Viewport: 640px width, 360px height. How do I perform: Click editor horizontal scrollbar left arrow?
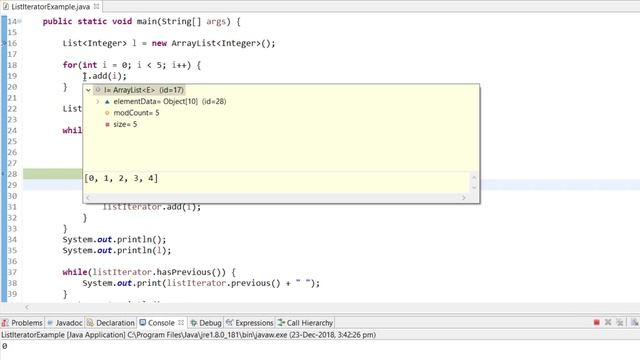[27, 307]
